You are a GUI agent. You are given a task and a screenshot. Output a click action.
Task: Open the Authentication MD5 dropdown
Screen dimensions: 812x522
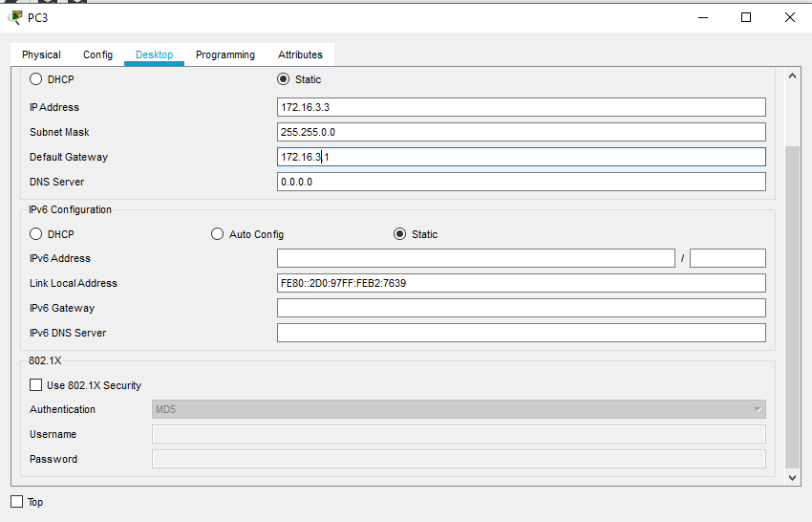tap(459, 409)
